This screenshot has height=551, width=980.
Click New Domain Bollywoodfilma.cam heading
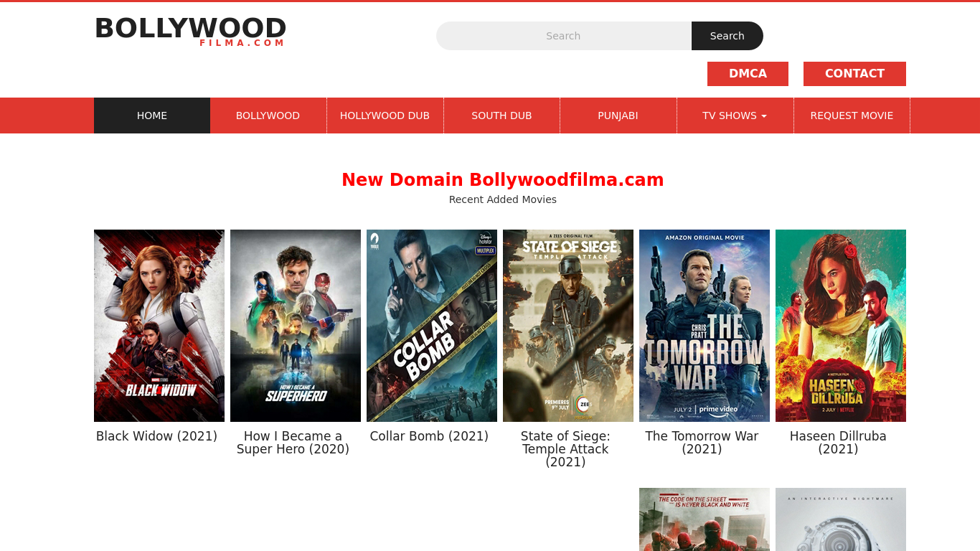pos(503,180)
